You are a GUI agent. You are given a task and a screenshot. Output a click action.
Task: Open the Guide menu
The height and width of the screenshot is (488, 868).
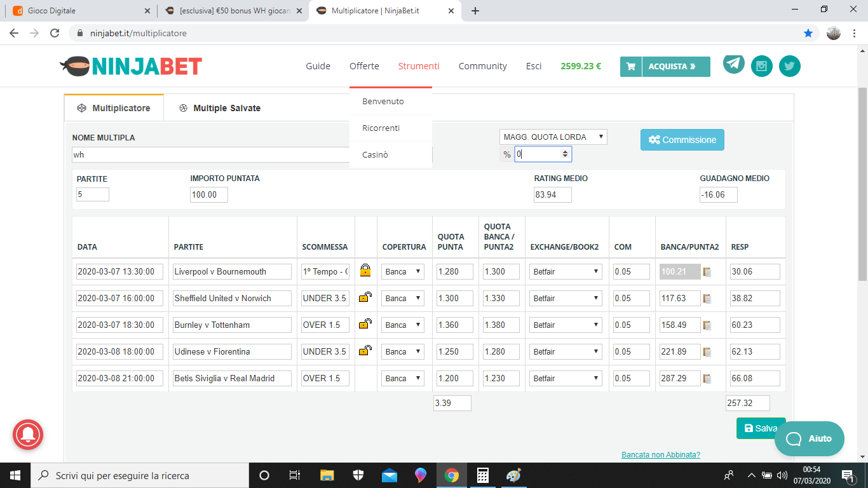click(318, 66)
